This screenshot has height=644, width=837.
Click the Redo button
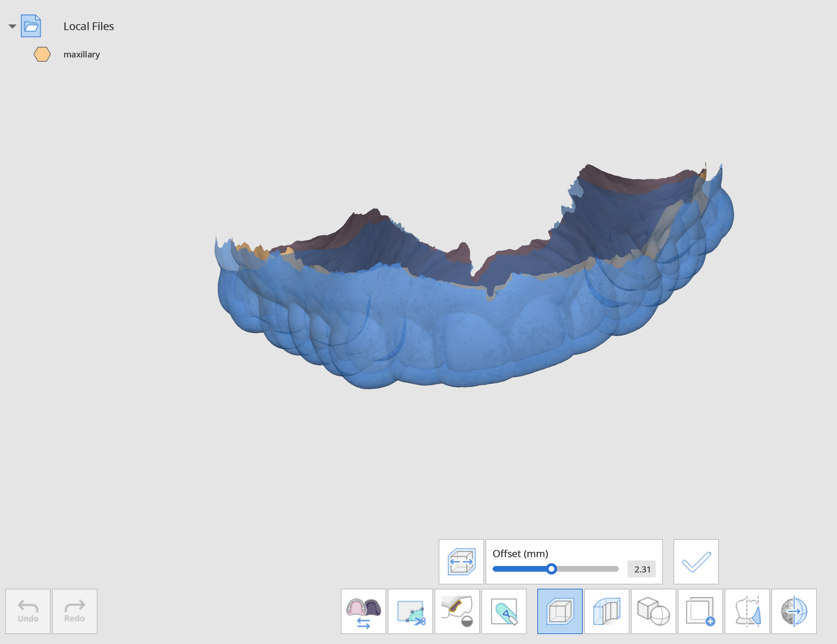click(75, 611)
